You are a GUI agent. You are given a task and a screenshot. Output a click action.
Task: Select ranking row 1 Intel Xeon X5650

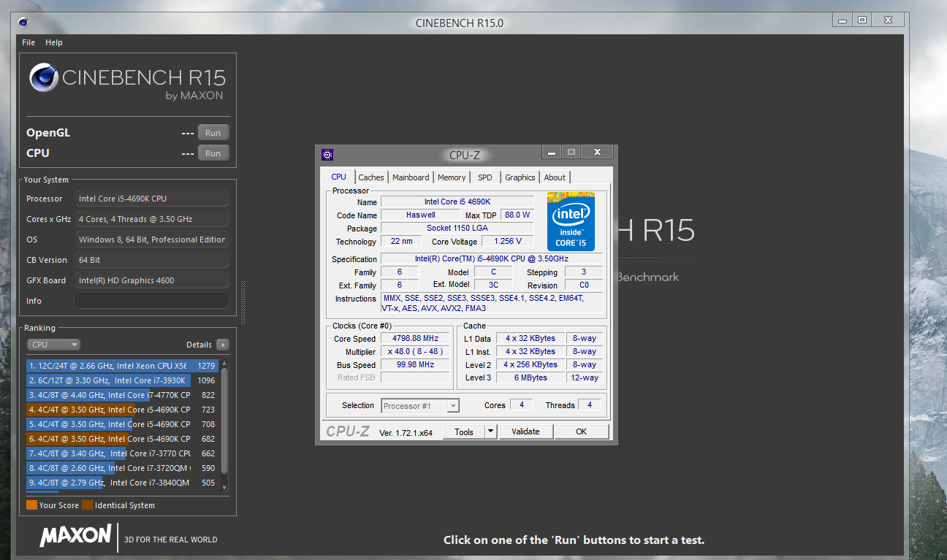pyautogui.click(x=122, y=366)
